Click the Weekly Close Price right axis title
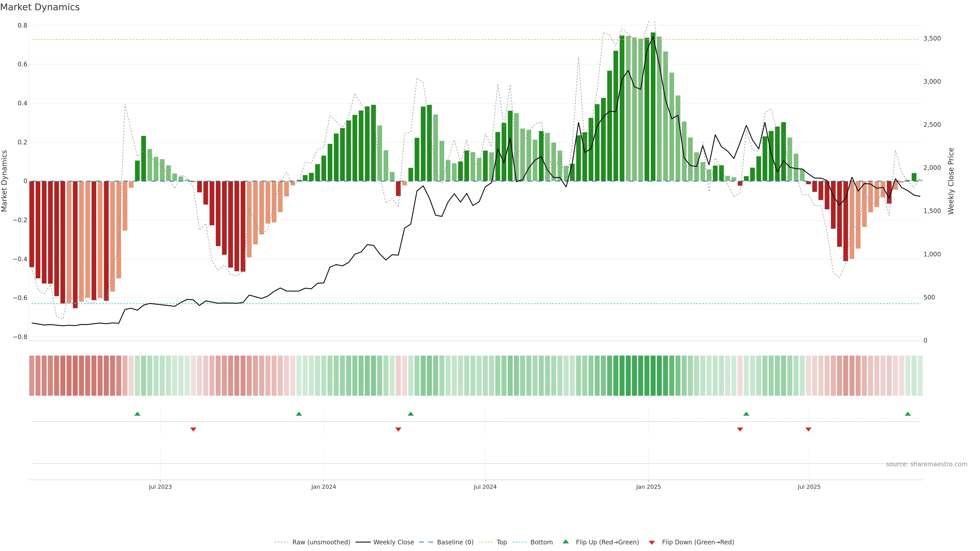The image size is (980, 551). (951, 181)
